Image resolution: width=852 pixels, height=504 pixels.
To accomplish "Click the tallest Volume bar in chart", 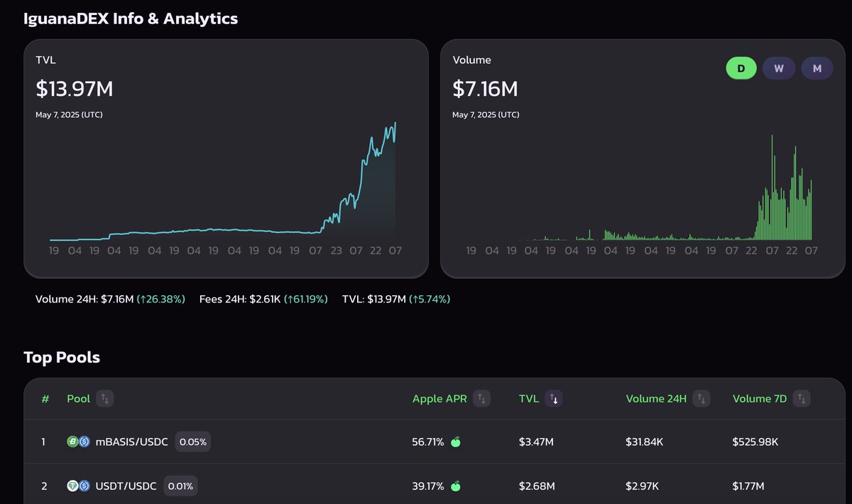I will (x=772, y=187).
